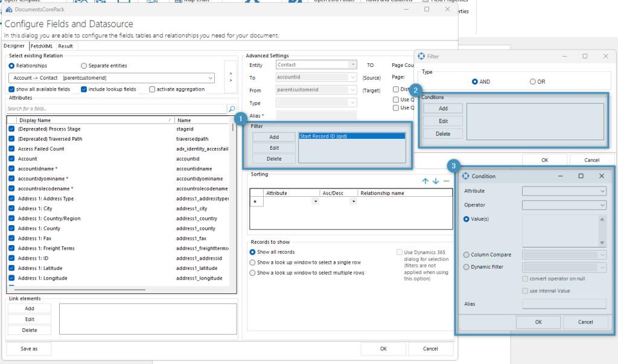Switch to the FetchXML tab

(x=42, y=46)
